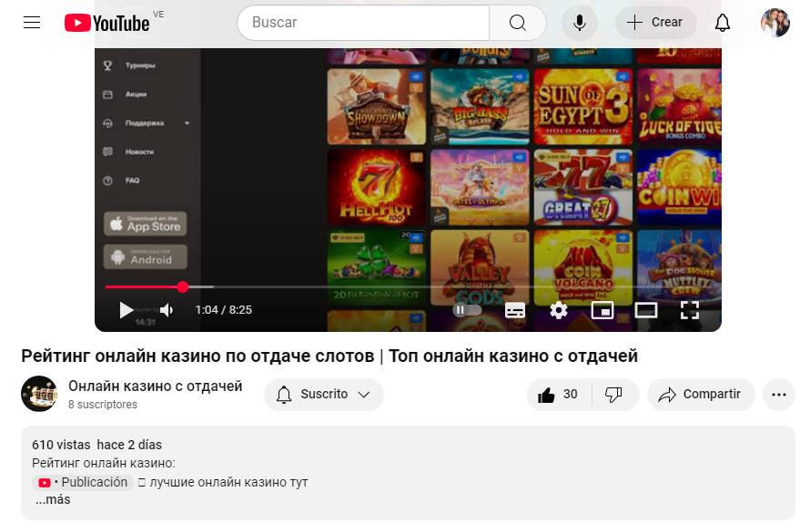
Task: Click the Турниры item in the video
Action: click(140, 65)
